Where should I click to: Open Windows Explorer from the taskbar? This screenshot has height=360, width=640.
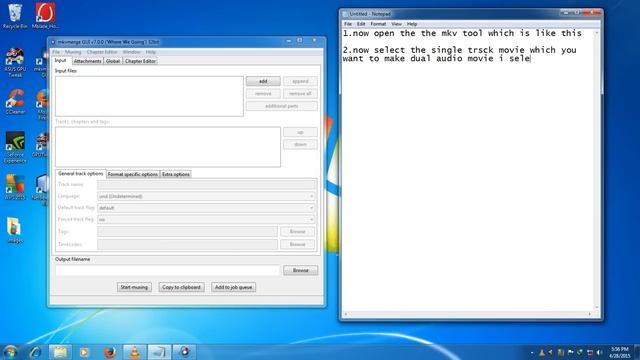click(60, 352)
